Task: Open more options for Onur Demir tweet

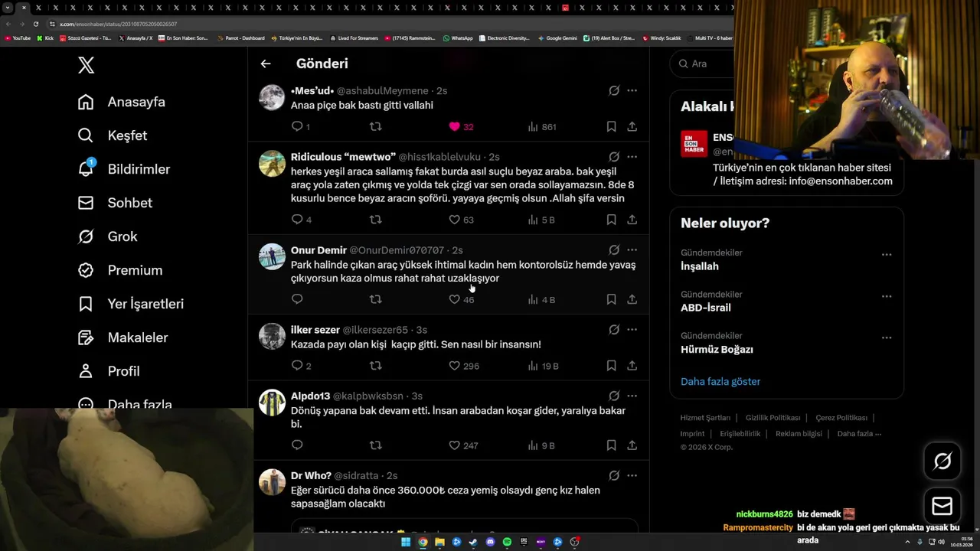Action: pos(632,250)
